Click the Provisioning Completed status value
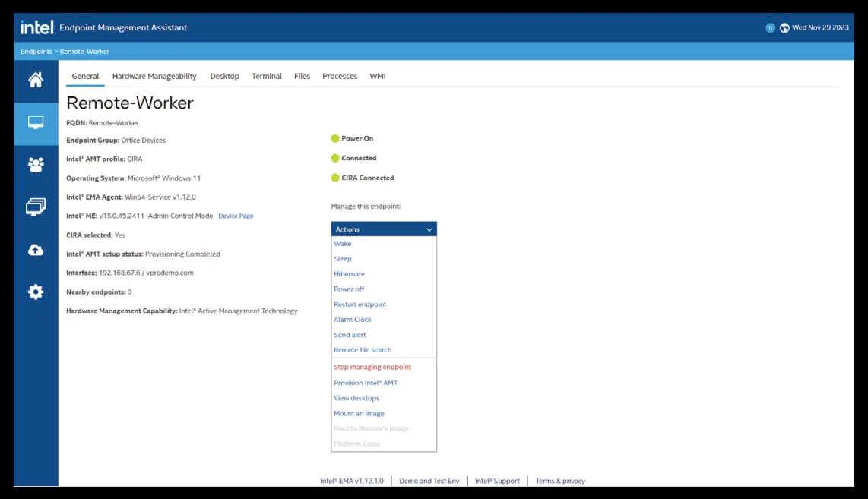This screenshot has width=868, height=499. (182, 254)
